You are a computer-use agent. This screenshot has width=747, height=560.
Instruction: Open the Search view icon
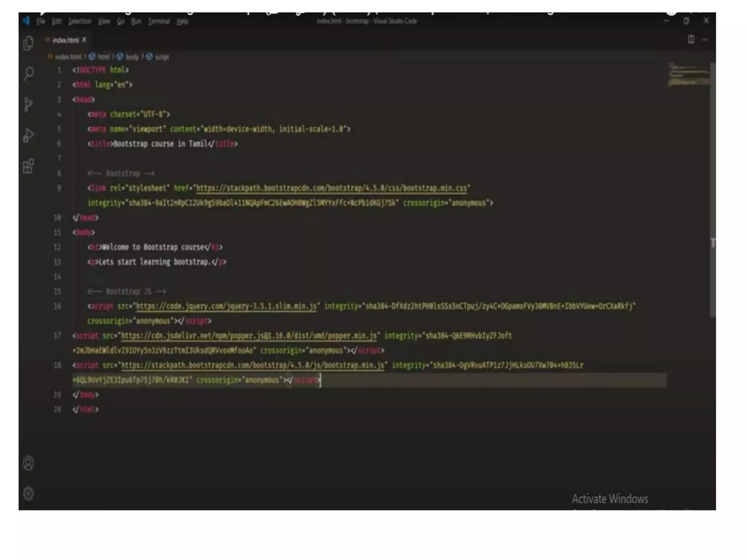[28, 73]
